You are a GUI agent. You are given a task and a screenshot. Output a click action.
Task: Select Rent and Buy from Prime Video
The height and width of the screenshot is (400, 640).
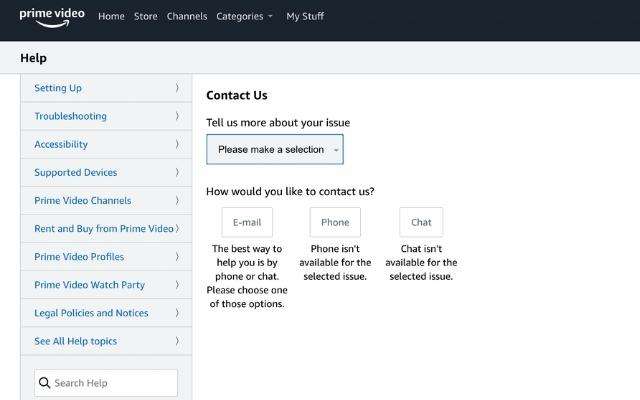pyautogui.click(x=104, y=229)
